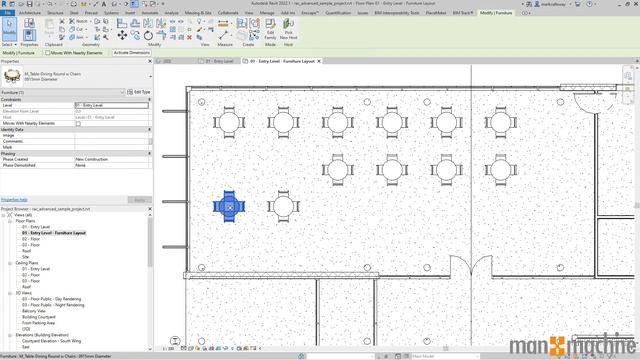Switch to the 01 - Entry Level view tab

point(219,61)
